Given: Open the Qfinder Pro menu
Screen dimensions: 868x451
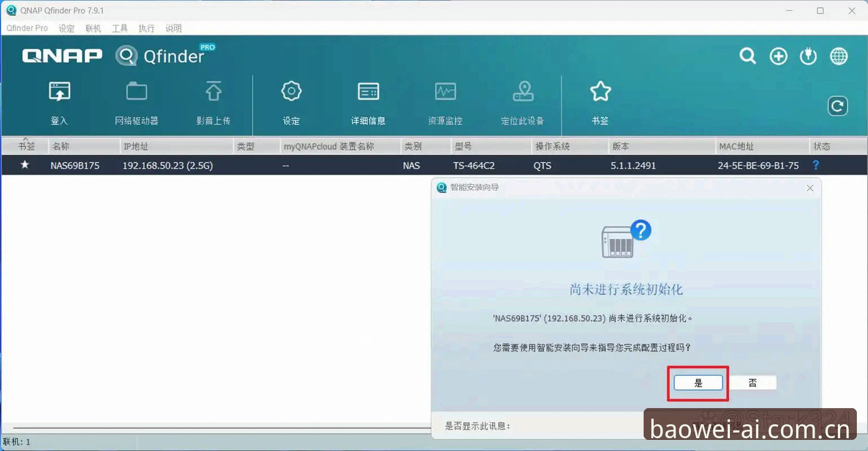Looking at the screenshot, I should pos(27,28).
